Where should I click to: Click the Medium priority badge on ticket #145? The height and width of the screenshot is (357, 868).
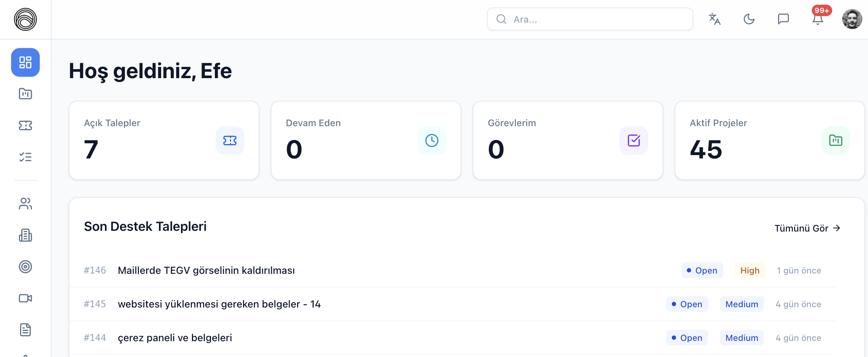click(742, 304)
